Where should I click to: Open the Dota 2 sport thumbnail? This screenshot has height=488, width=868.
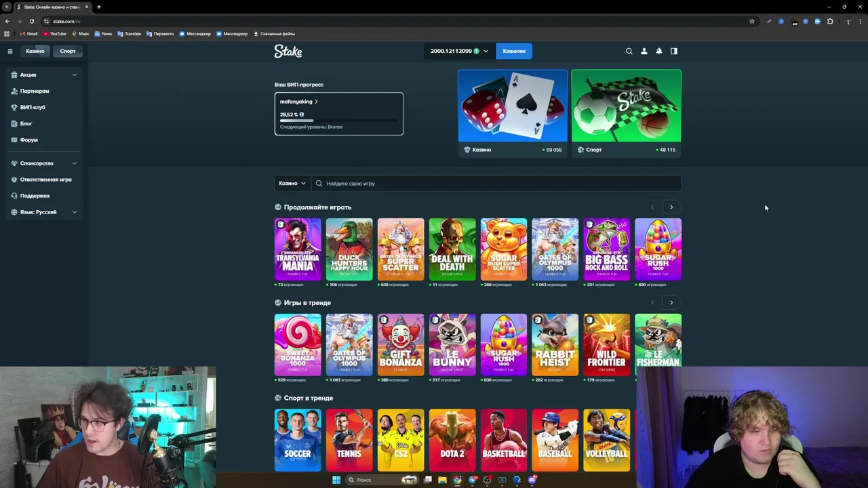452,440
